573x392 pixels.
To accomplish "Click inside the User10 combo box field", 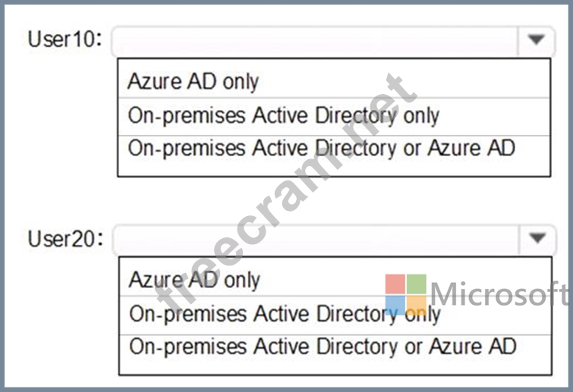I will [315, 41].
